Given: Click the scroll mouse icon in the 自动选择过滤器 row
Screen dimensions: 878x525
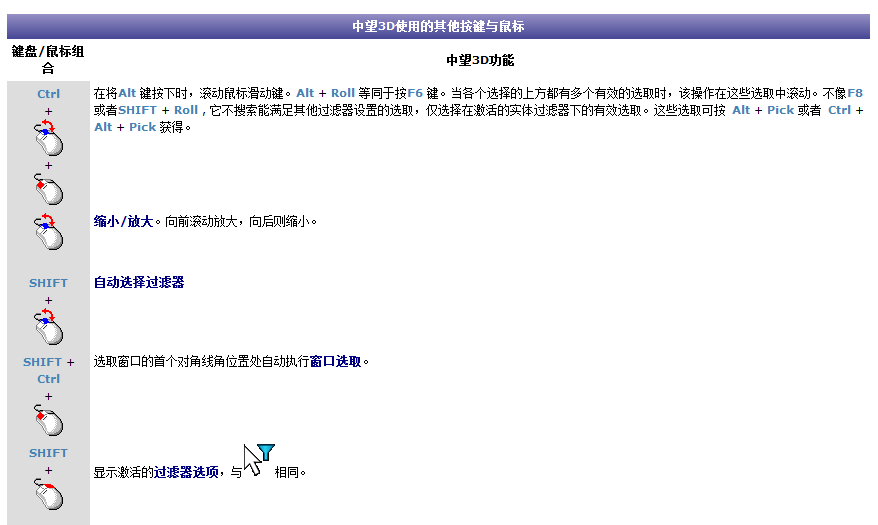Looking at the screenshot, I should pos(48,327).
